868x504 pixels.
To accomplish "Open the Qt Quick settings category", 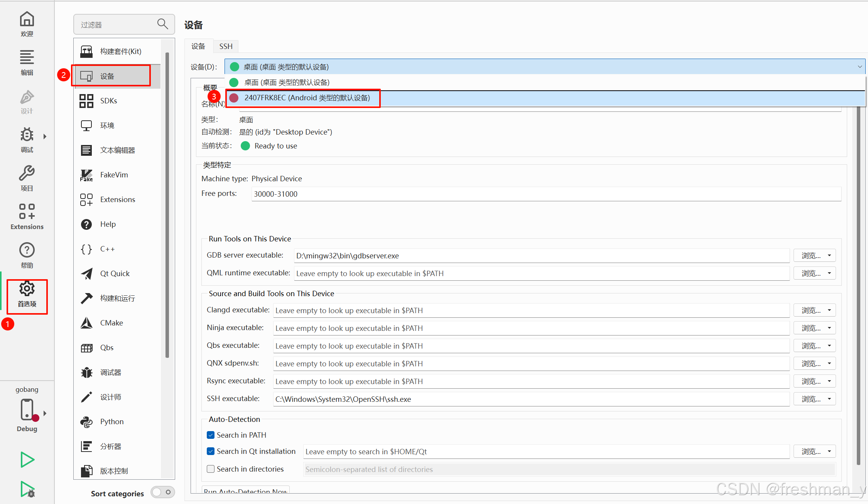I will point(115,273).
